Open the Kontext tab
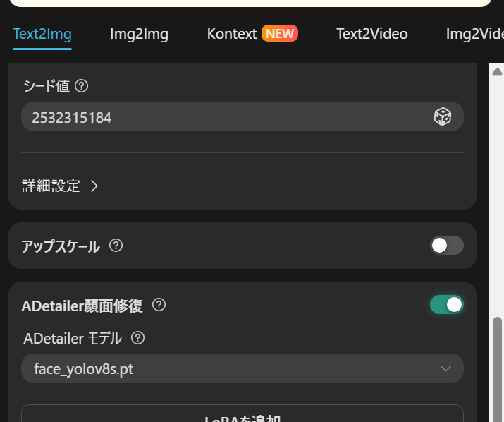 coord(232,33)
